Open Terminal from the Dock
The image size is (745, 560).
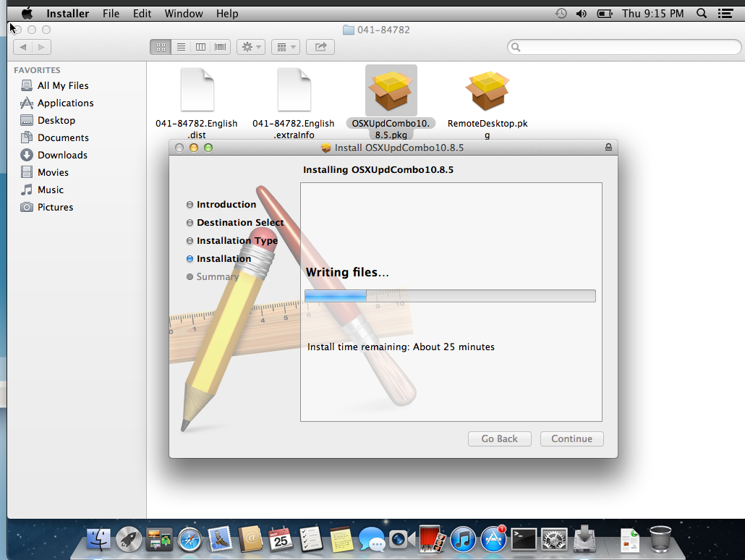[x=524, y=540]
